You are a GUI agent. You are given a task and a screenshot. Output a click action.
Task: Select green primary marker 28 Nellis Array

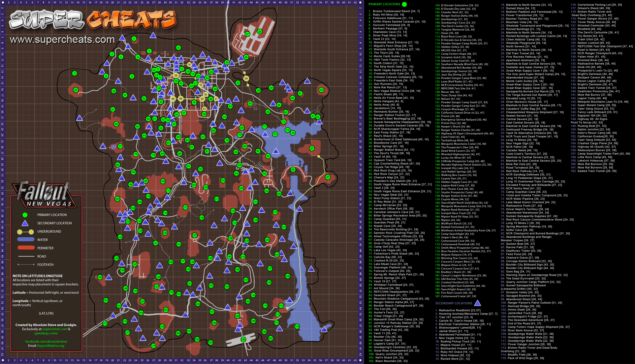260,32
